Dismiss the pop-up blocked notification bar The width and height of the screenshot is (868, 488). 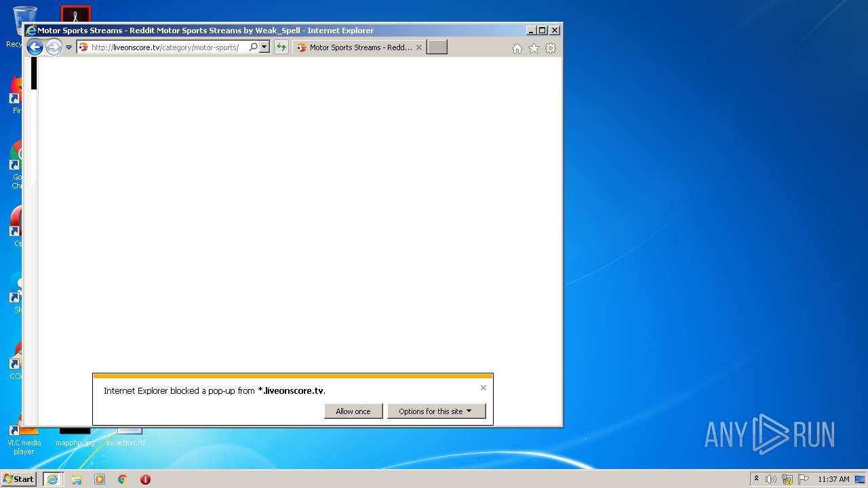click(484, 388)
